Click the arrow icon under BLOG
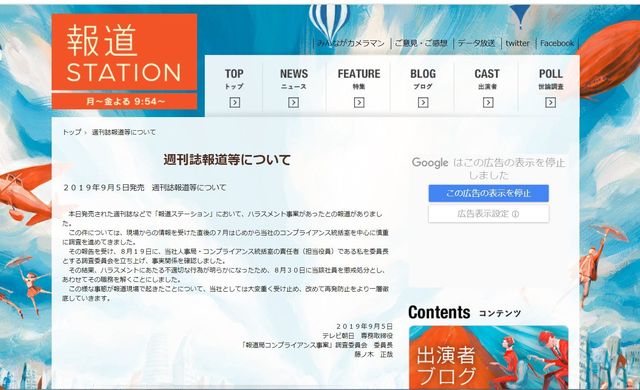This screenshot has width=640, height=390. [423, 102]
